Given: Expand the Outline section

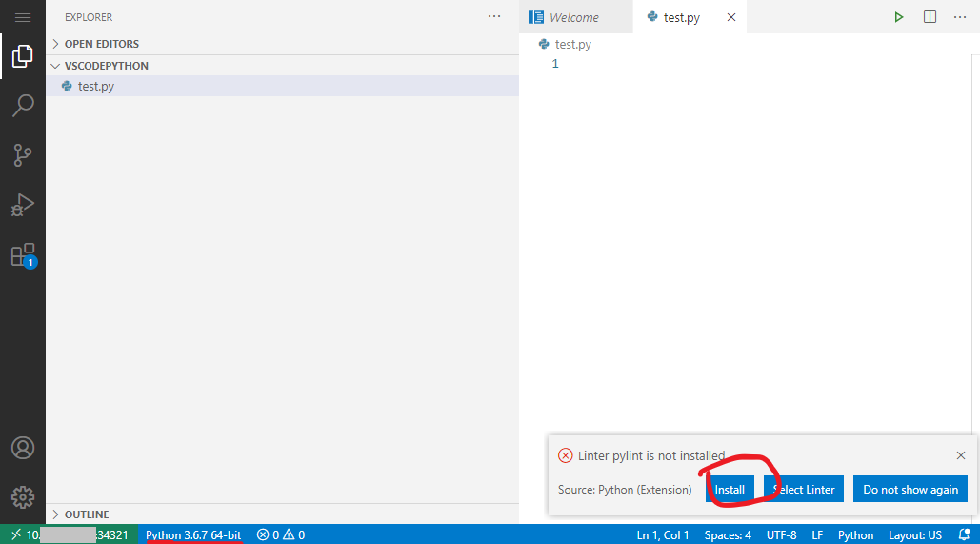Looking at the screenshot, I should point(282,514).
